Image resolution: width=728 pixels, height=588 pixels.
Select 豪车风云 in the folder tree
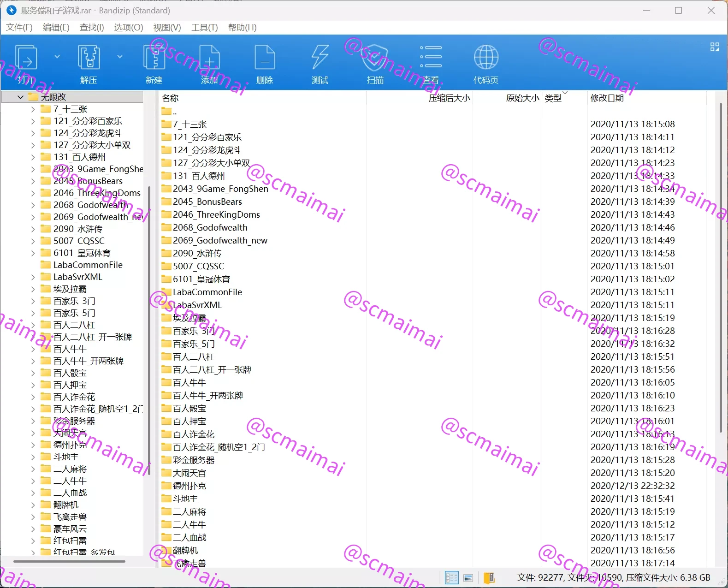[70, 529]
